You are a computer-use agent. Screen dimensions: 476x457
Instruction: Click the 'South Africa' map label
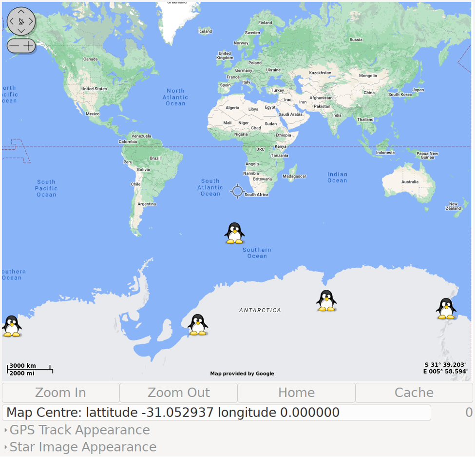[257, 195]
